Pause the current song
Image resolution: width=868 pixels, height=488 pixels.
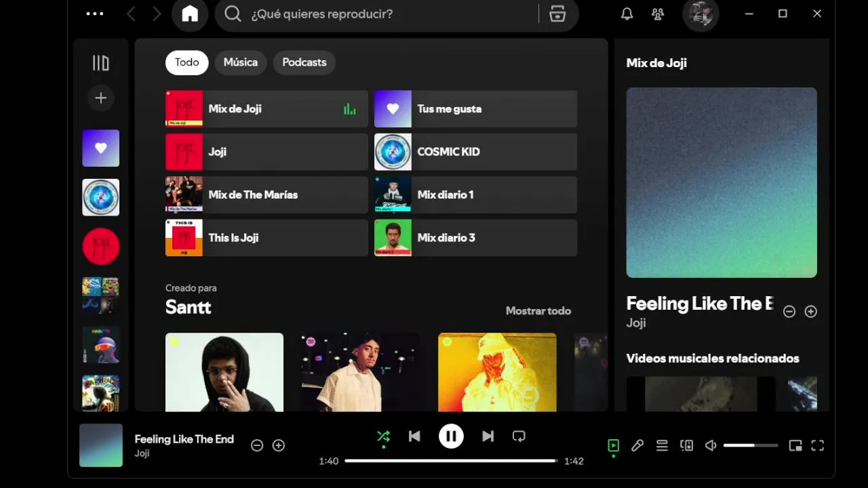point(451,436)
